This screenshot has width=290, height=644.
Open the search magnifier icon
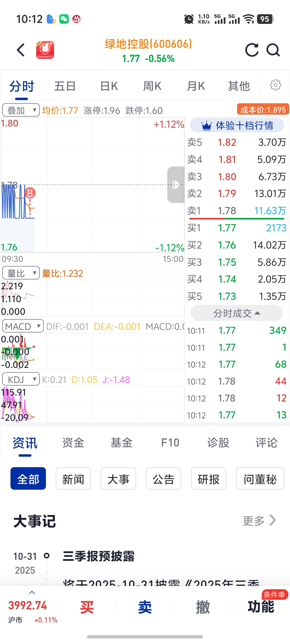pyautogui.click(x=273, y=50)
